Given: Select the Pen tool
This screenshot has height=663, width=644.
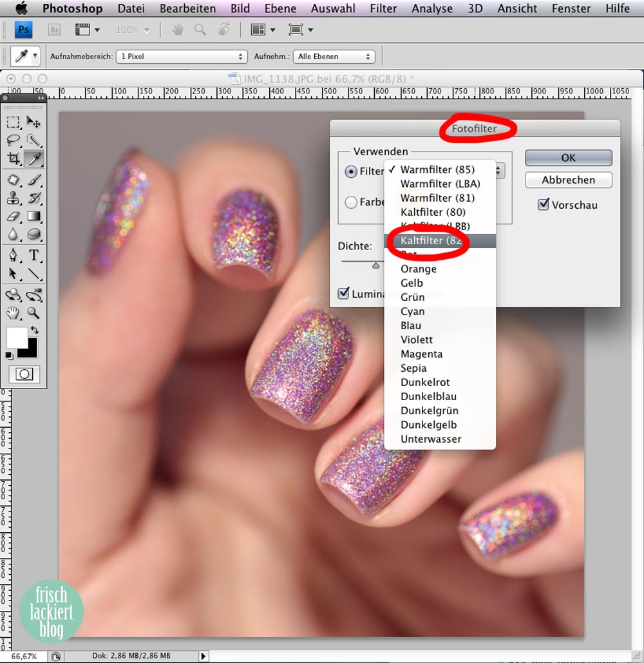Looking at the screenshot, I should [13, 255].
